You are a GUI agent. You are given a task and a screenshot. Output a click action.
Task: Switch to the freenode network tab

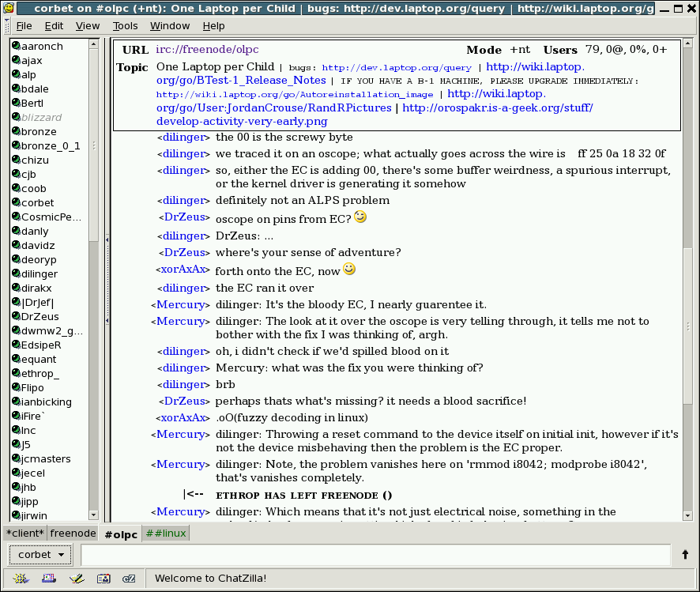(73, 534)
